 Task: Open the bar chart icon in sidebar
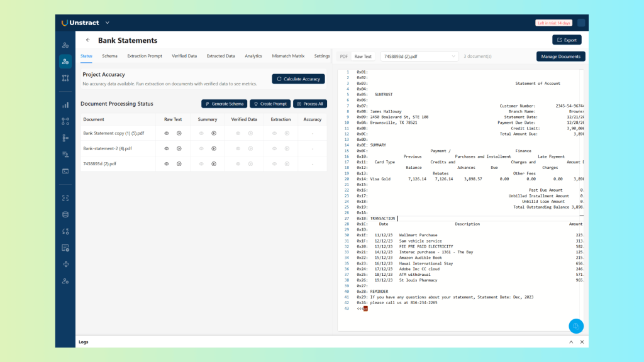coord(65,105)
